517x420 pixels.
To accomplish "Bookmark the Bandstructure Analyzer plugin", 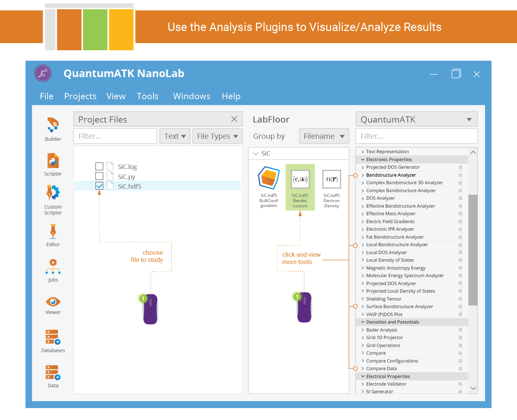I will (460, 175).
